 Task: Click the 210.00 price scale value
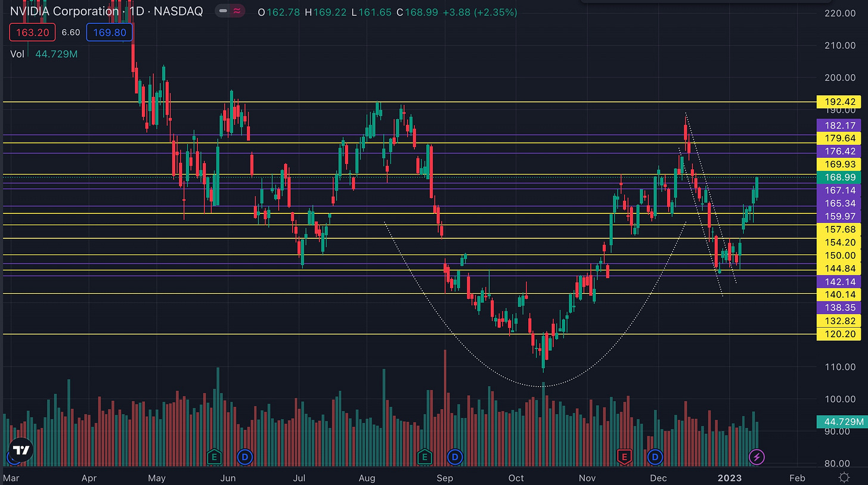tap(839, 45)
